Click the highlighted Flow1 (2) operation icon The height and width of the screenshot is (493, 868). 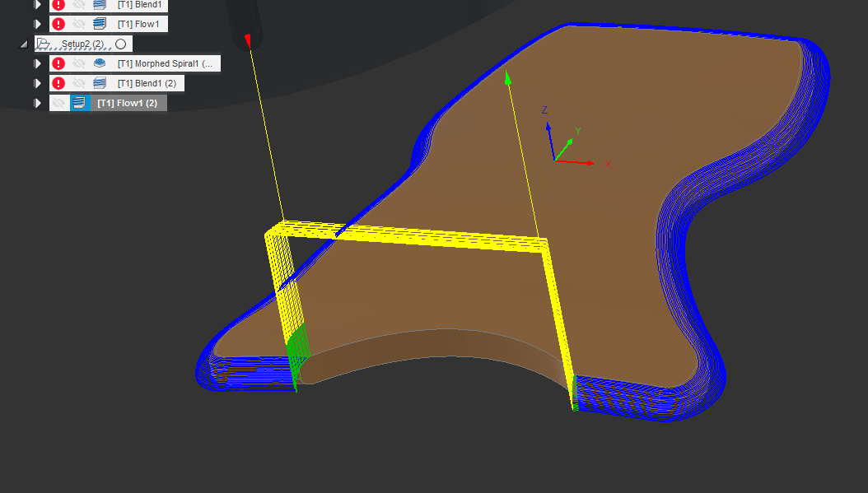[x=79, y=102]
